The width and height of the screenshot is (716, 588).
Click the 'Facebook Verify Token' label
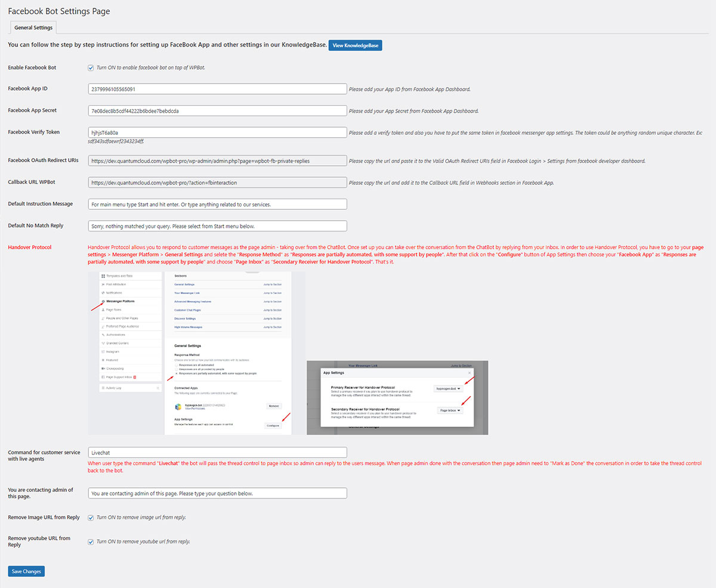34,132
